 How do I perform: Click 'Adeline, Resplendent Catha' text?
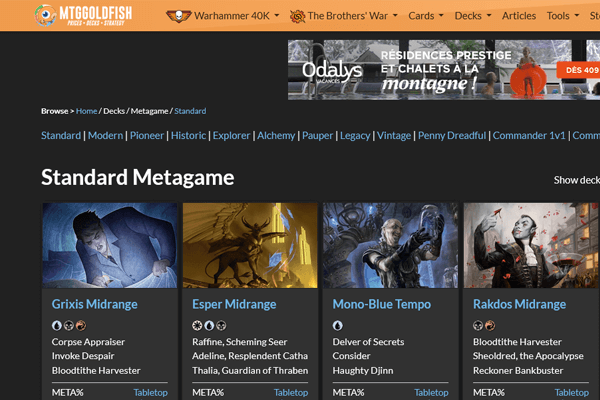[x=250, y=356]
